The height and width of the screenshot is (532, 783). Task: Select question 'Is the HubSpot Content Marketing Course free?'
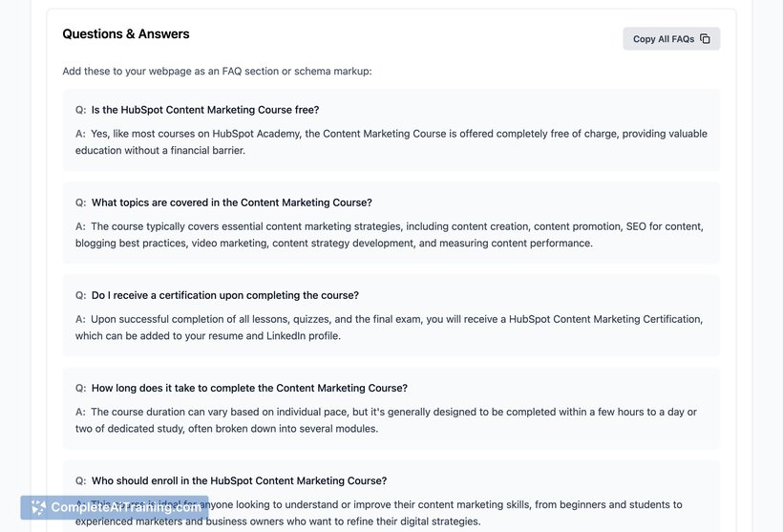205,110
